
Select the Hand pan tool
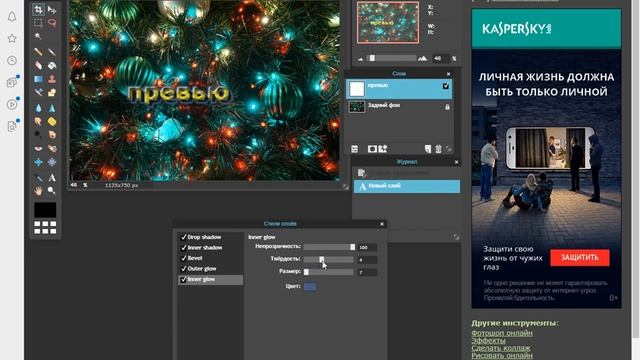[x=38, y=191]
